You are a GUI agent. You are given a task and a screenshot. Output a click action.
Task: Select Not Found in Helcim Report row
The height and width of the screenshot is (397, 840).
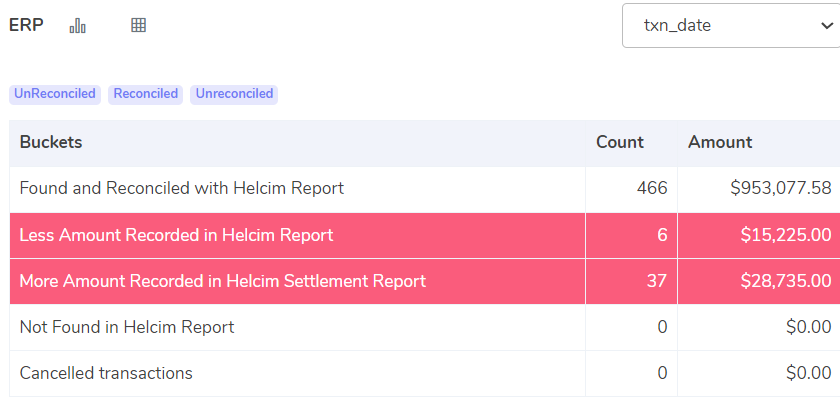pos(425,327)
